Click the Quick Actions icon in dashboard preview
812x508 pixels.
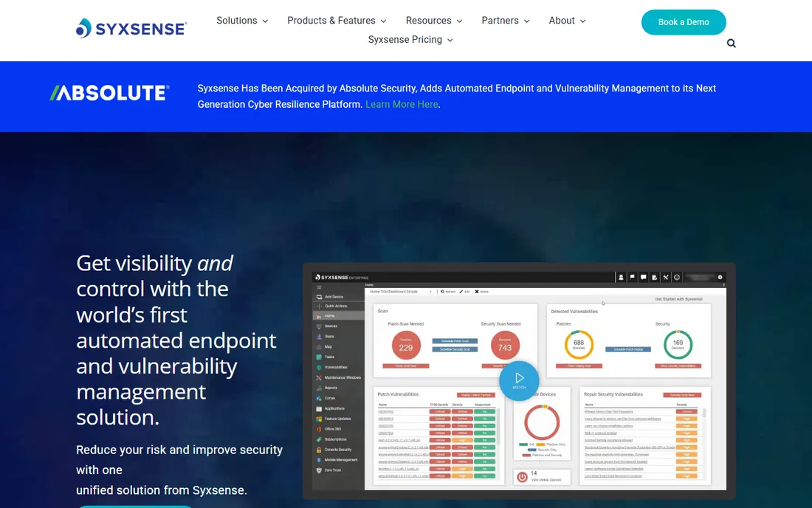pos(319,306)
